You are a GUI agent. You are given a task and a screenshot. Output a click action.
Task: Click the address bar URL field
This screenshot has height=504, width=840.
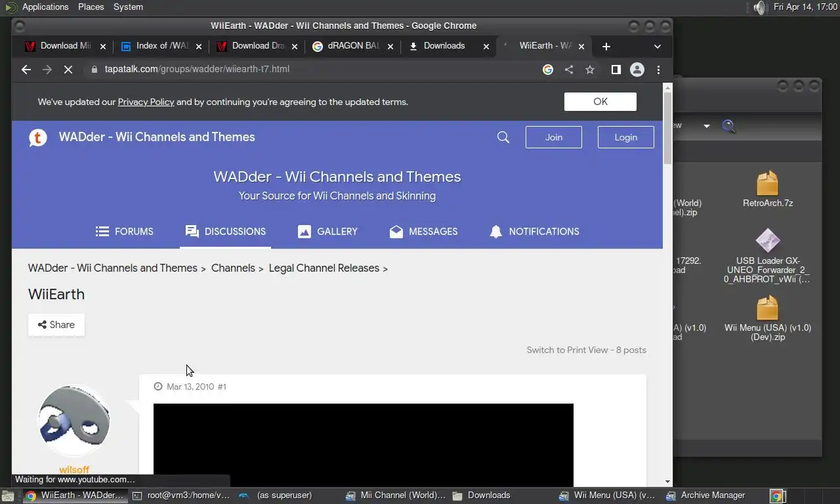tap(315, 70)
